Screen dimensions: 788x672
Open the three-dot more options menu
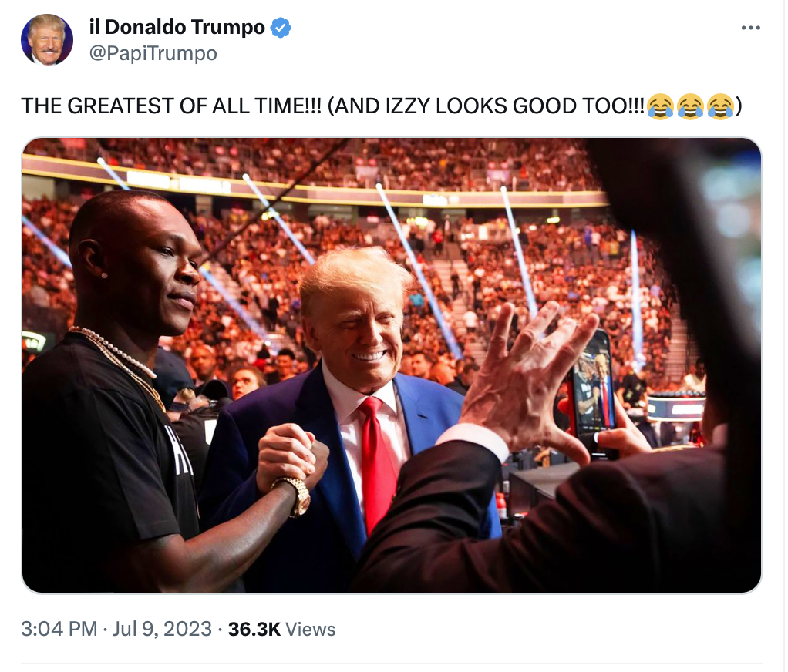tap(751, 28)
